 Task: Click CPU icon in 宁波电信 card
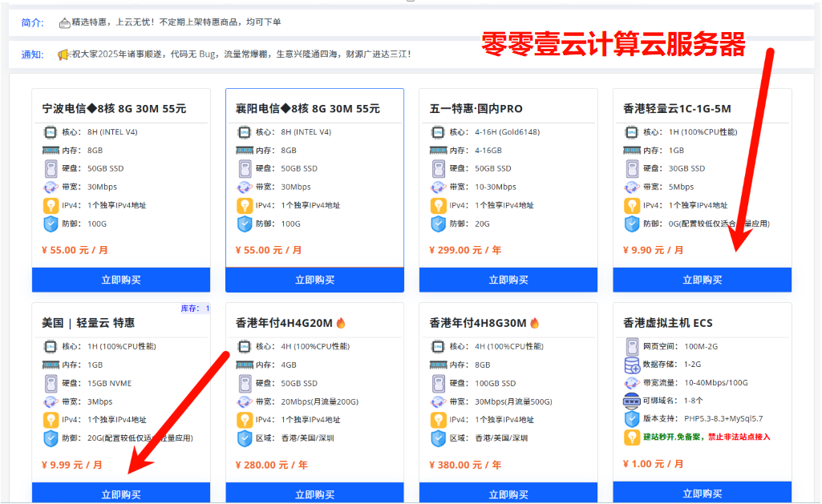51,132
